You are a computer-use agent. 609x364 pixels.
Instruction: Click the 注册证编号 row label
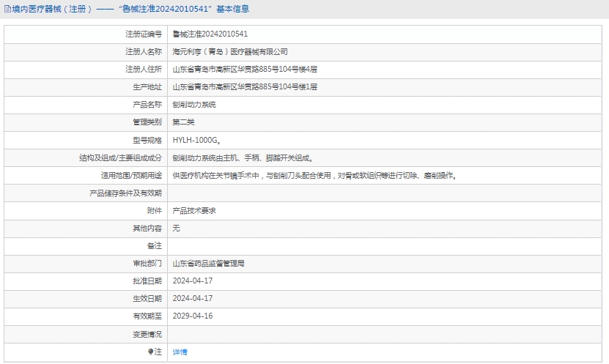tap(143, 34)
